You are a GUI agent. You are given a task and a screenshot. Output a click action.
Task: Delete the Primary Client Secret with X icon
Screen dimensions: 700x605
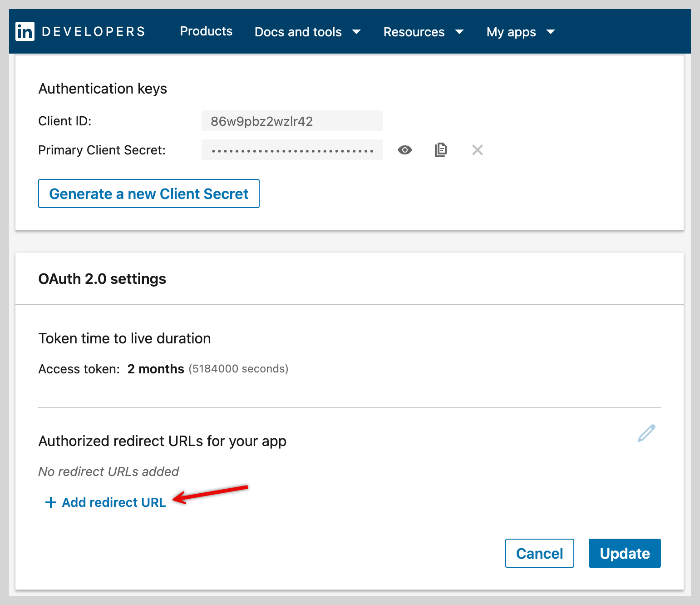coord(478,150)
